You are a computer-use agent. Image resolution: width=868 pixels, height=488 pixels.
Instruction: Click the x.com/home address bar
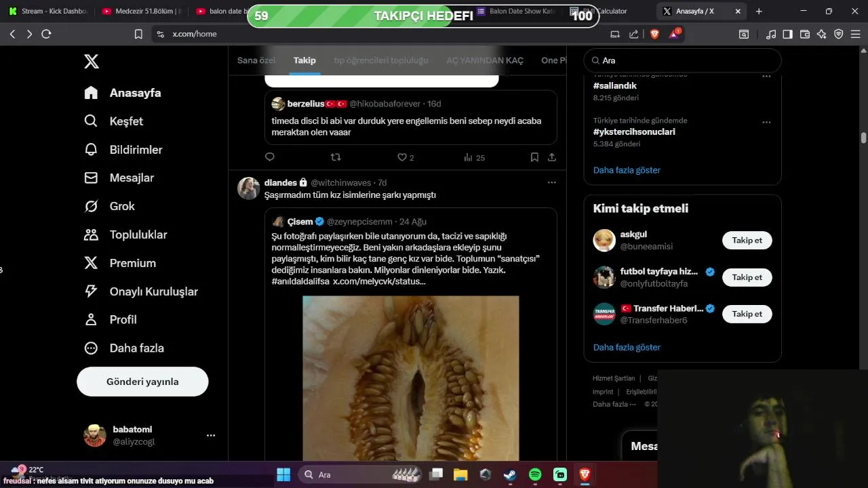[380, 34]
